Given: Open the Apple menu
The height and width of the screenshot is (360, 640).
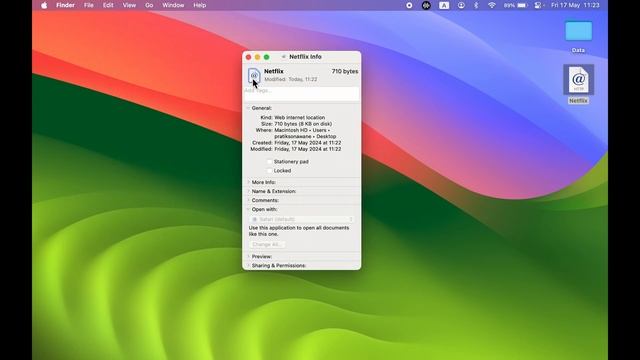Looking at the screenshot, I should tap(44, 5).
